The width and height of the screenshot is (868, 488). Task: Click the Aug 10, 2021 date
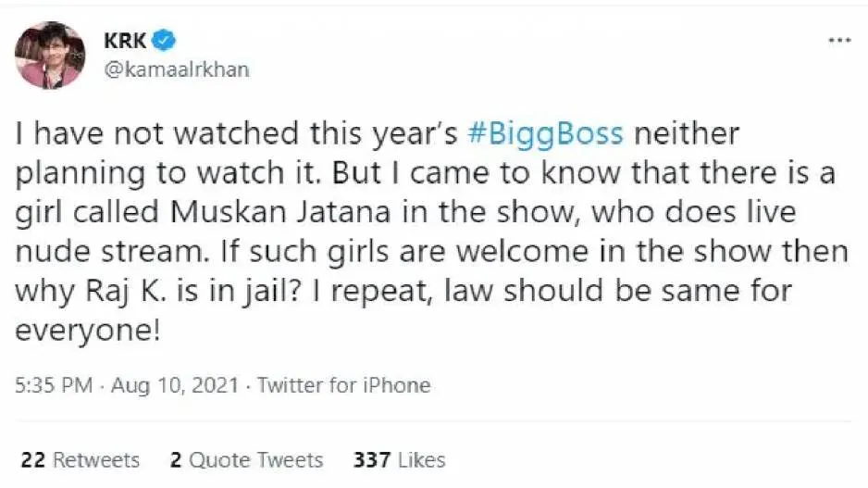pyautogui.click(x=177, y=385)
